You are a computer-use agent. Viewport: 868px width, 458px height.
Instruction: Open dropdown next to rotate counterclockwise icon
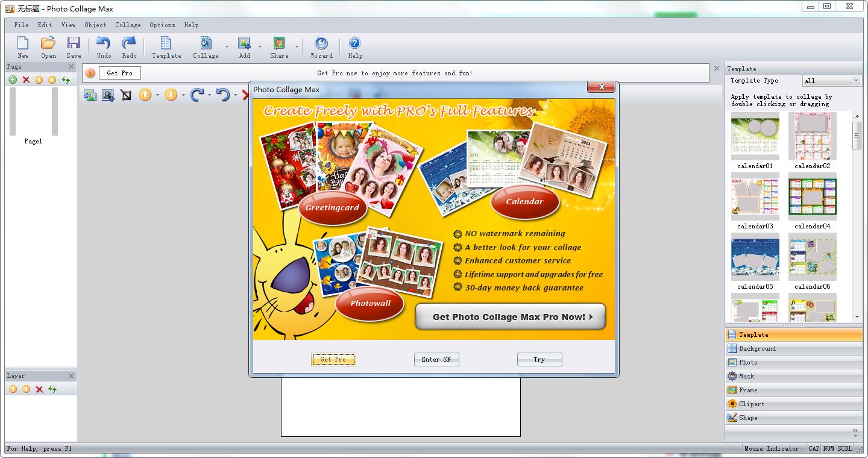pyautogui.click(x=235, y=95)
